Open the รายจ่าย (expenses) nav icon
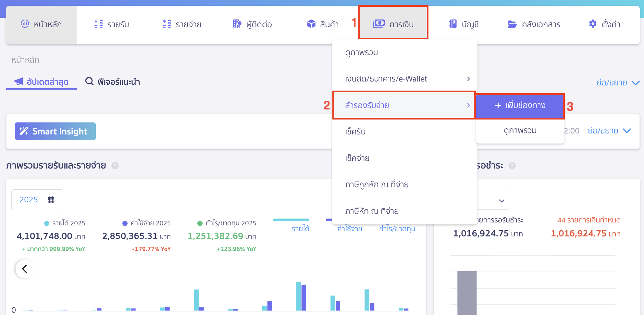Viewport: 644px width, 315px height. click(x=167, y=24)
